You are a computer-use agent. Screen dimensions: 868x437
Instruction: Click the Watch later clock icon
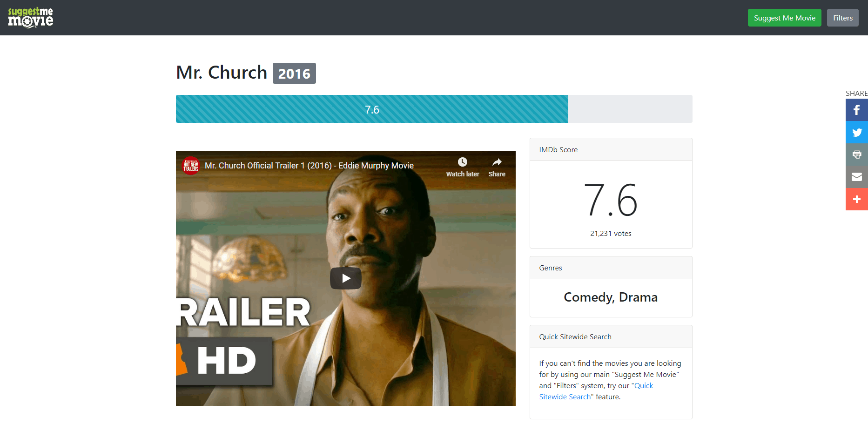[462, 162]
